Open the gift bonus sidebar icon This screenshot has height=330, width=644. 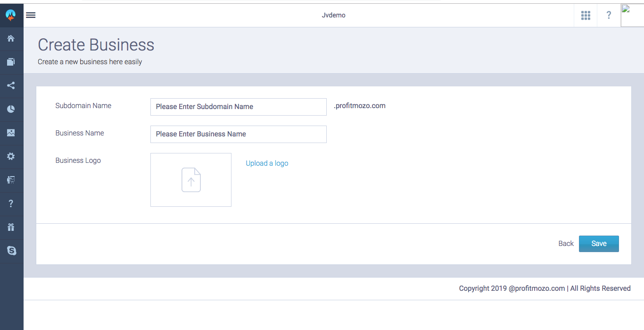click(11, 227)
